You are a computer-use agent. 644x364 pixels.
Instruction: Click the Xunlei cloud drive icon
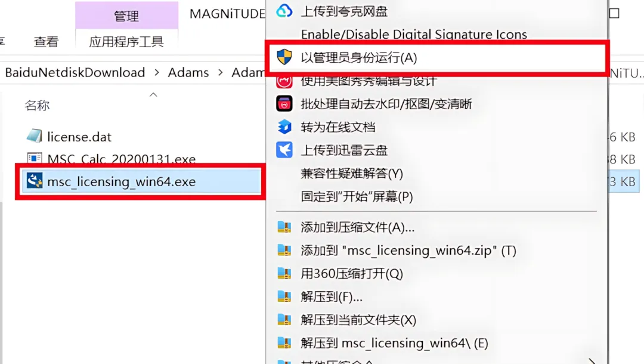[284, 150]
